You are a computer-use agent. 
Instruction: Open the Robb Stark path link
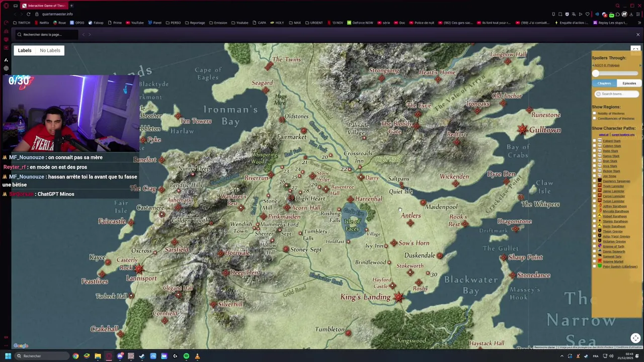pos(610,151)
